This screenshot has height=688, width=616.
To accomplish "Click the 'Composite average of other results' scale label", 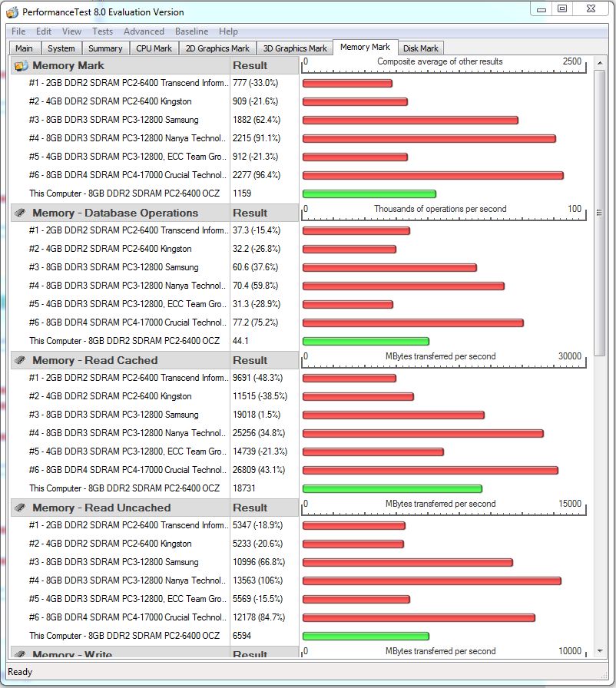I will 439,61.
